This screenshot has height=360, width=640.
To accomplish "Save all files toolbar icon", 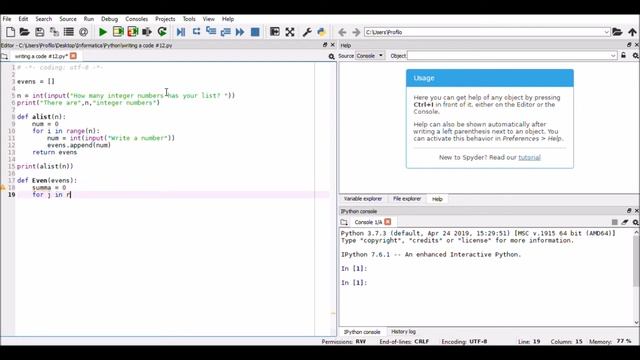I will 54,32.
